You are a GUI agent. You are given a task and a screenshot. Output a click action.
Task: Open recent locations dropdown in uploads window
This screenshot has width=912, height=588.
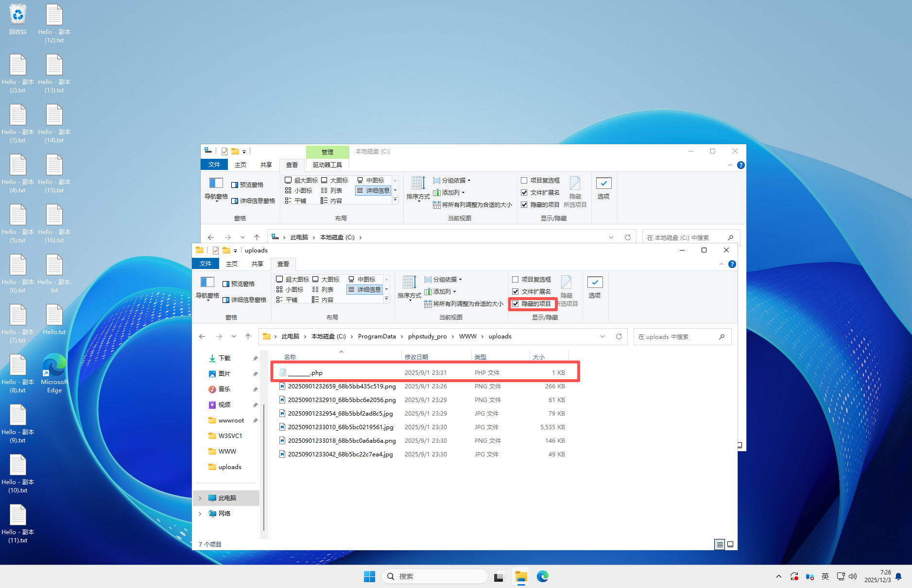click(x=234, y=336)
